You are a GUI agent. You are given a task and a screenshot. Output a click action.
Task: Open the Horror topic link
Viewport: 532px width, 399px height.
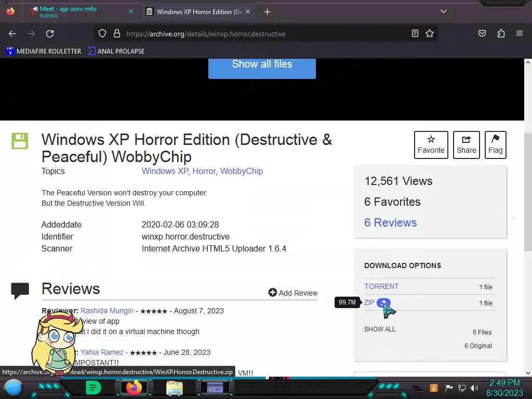204,171
